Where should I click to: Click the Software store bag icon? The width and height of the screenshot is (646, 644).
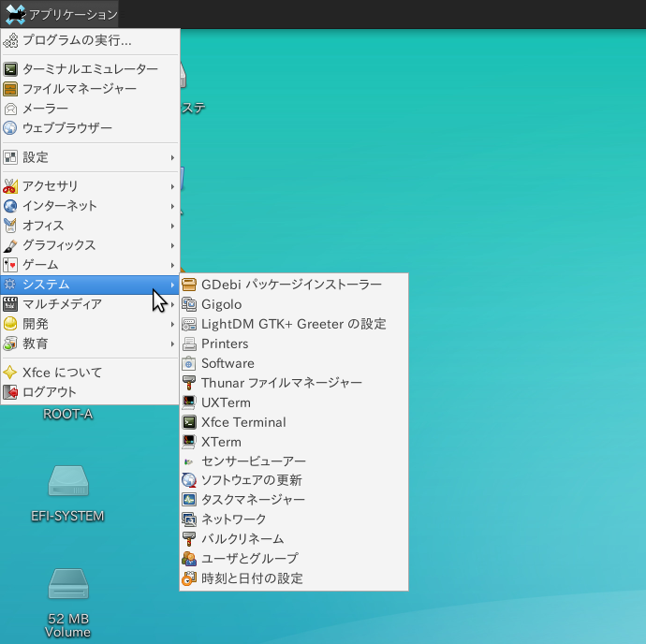189,363
